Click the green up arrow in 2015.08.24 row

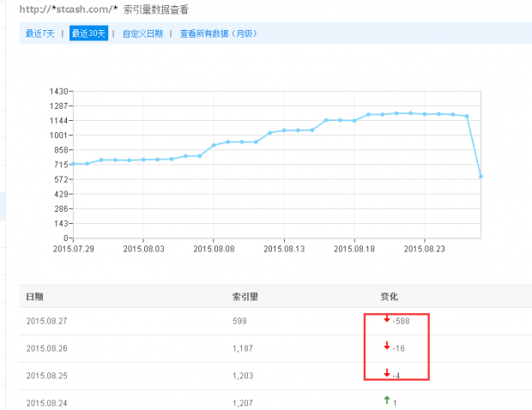pos(387,400)
